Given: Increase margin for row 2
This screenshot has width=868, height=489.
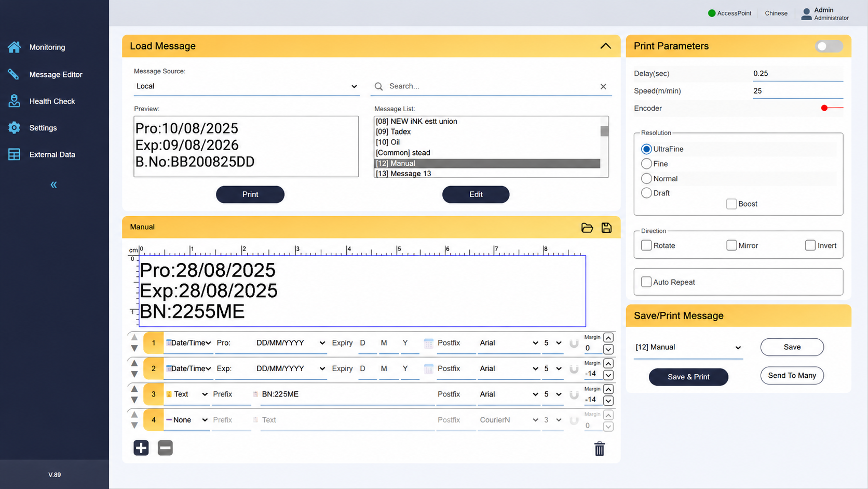Looking at the screenshot, I should [x=608, y=363].
